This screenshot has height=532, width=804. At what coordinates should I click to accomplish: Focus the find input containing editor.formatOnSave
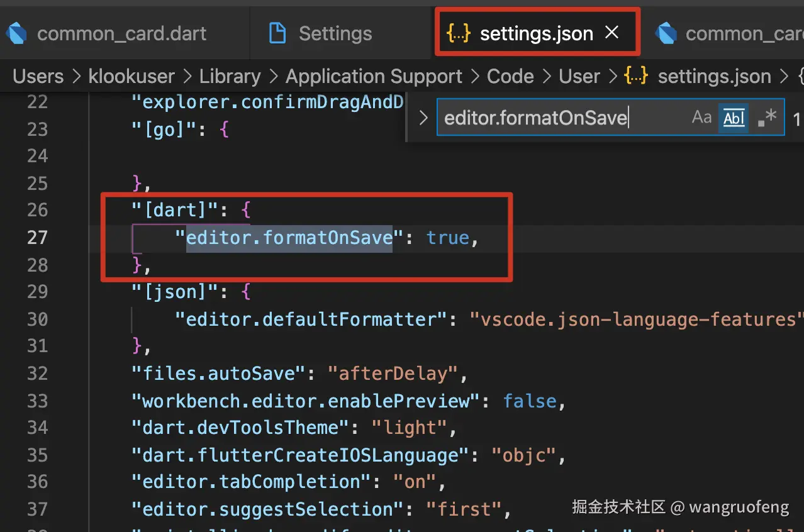(x=560, y=118)
